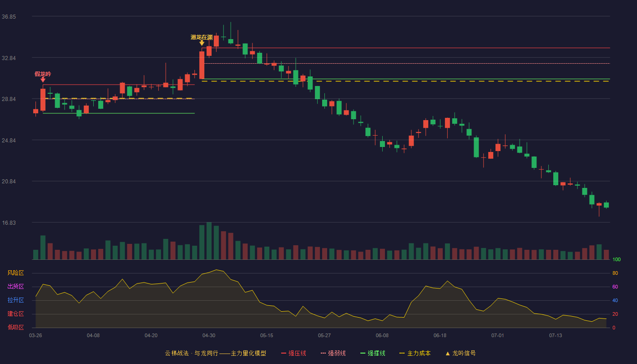Click the 16.83 price axis label
The height and width of the screenshot is (364, 637).
click(x=9, y=223)
